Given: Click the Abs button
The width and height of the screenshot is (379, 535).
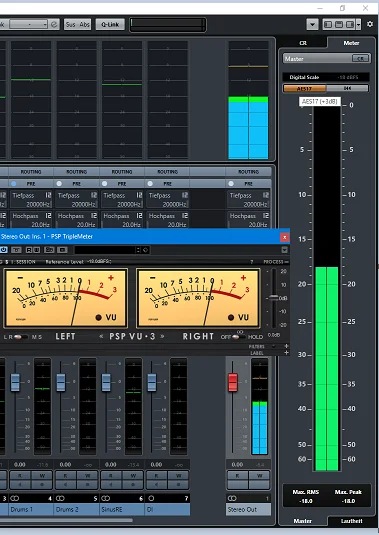Looking at the screenshot, I should (x=84, y=25).
